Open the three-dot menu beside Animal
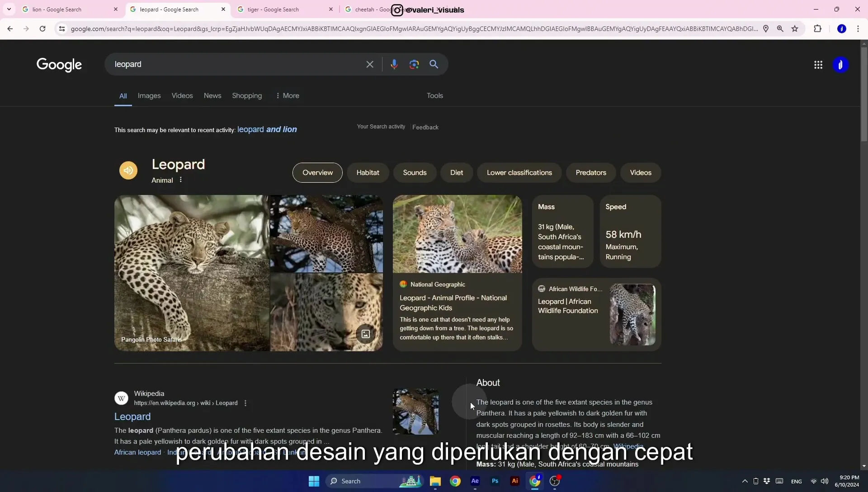Viewport: 868px width, 492px height. (x=180, y=180)
